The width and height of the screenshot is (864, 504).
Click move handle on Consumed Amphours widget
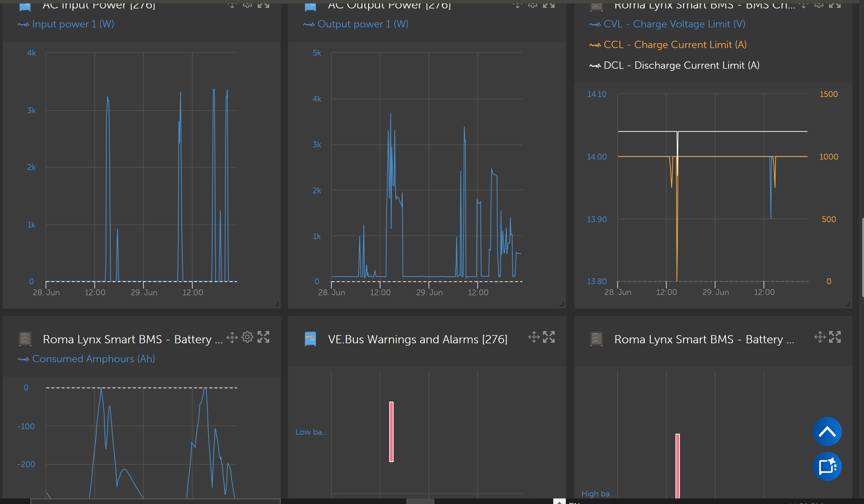pos(232,337)
